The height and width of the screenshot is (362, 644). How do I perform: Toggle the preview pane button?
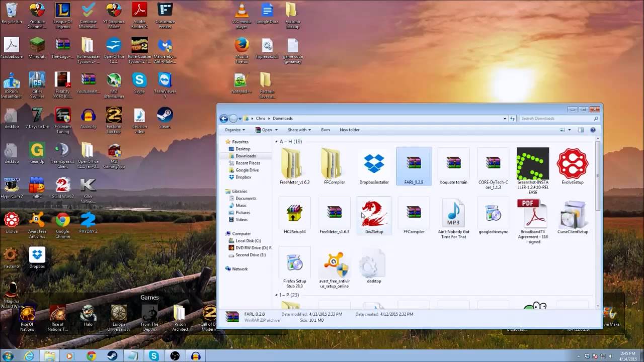click(x=580, y=130)
